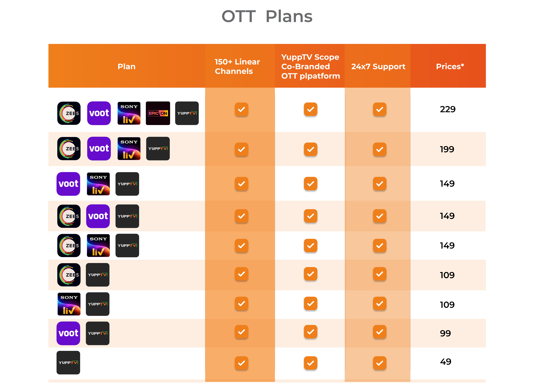Screen dimensions: 534x392
Task: Click the 24x7 Support column header
Action: (378, 66)
